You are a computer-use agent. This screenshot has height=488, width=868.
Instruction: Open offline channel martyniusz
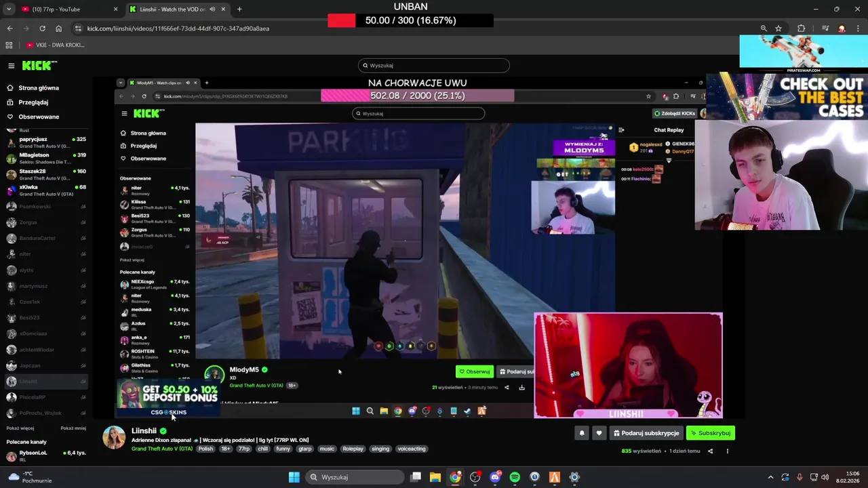click(46, 286)
